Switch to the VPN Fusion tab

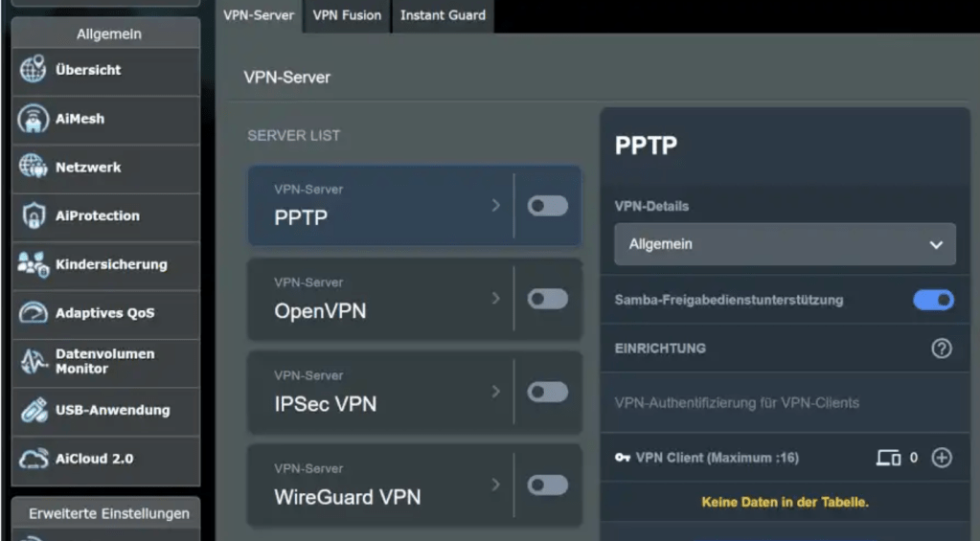click(347, 15)
